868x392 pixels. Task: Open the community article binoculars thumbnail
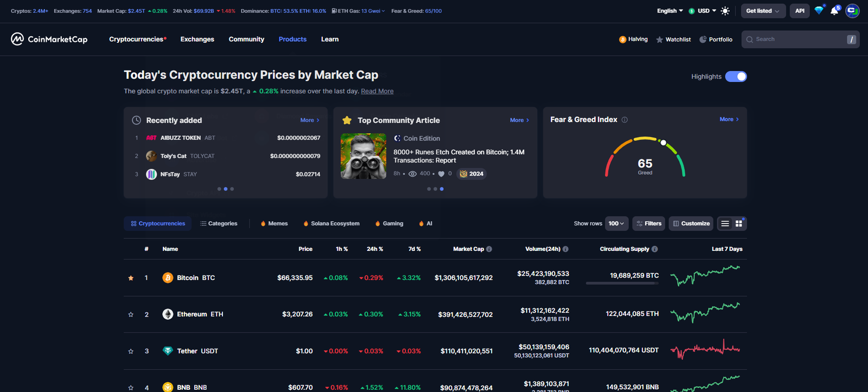363,156
